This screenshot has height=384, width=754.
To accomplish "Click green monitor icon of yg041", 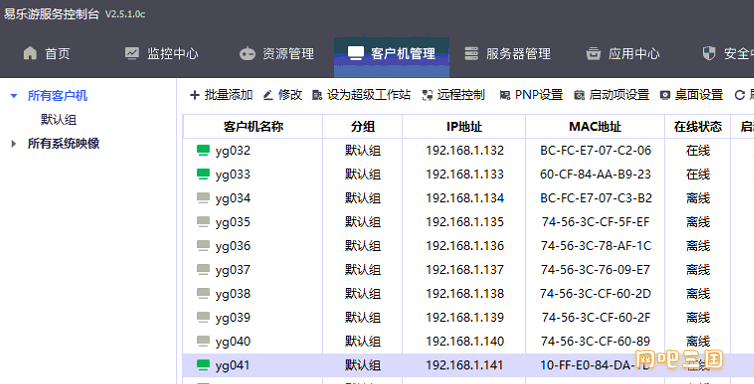I will (x=203, y=365).
